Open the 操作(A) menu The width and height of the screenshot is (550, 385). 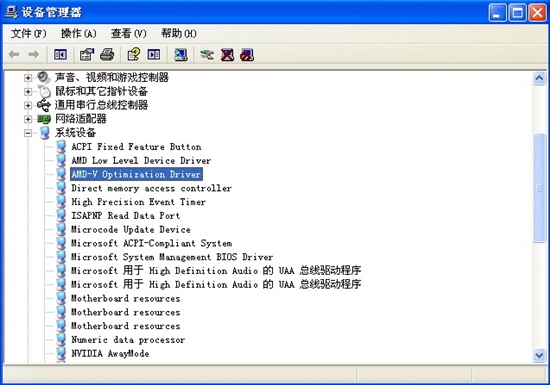(x=79, y=34)
